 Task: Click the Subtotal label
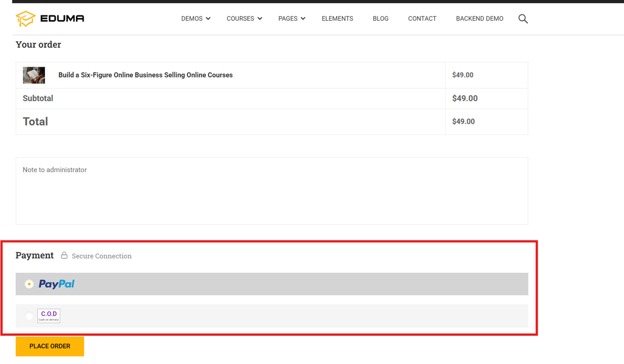point(38,98)
